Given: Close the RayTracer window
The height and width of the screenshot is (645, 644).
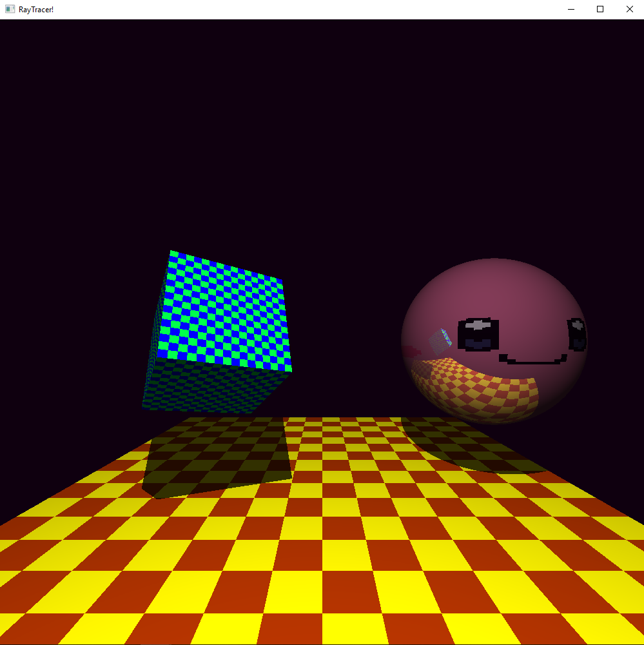Looking at the screenshot, I should tap(629, 10).
